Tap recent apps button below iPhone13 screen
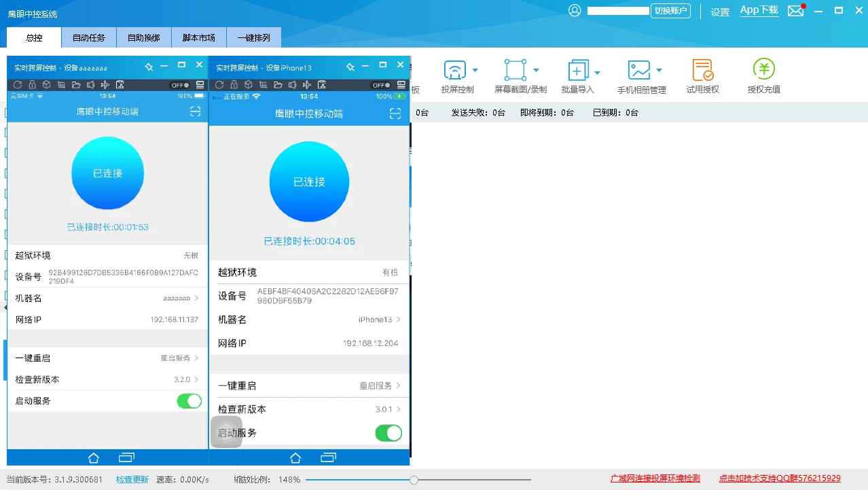 [x=329, y=457]
